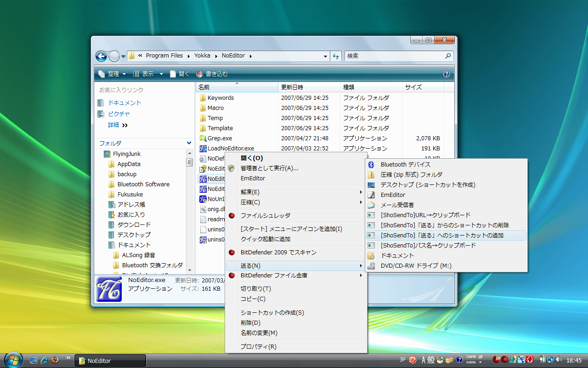Expand the 解凍(E) submenu

(295, 192)
